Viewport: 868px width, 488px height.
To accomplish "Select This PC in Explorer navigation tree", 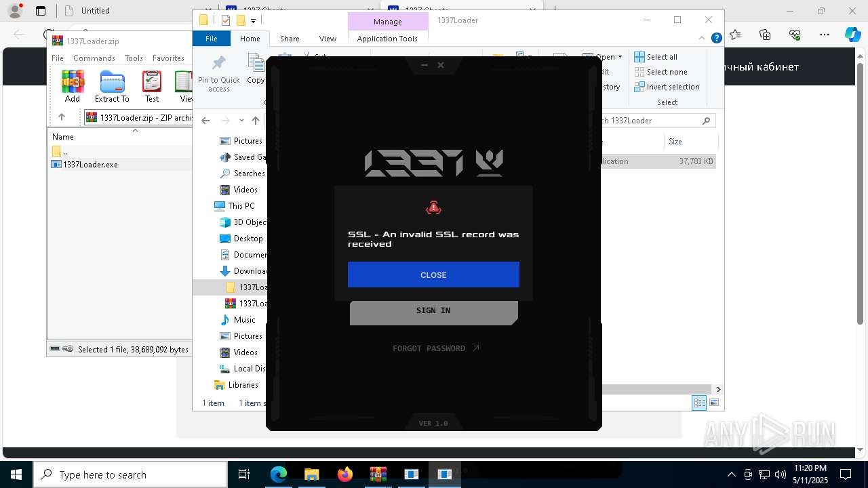I will [235, 206].
